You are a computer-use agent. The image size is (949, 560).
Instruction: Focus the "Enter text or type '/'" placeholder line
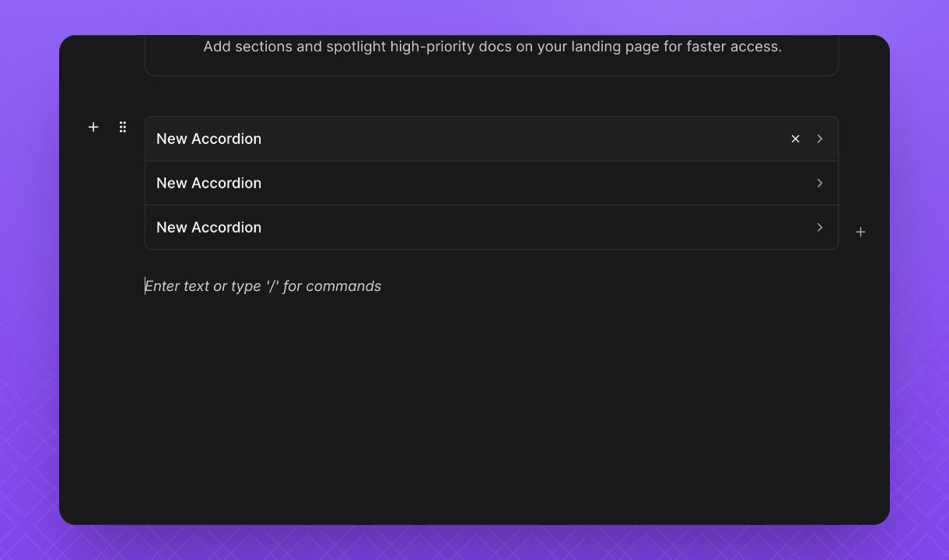click(x=263, y=286)
